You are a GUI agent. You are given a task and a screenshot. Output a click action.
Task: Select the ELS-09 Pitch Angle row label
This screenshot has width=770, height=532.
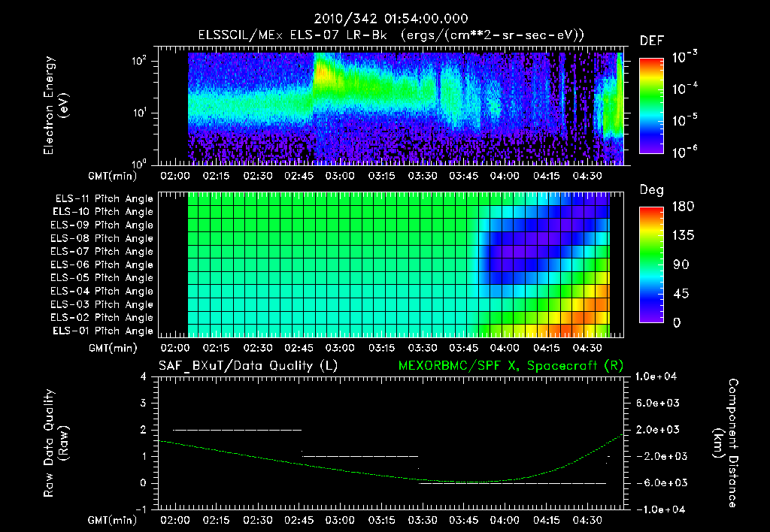click(x=102, y=225)
